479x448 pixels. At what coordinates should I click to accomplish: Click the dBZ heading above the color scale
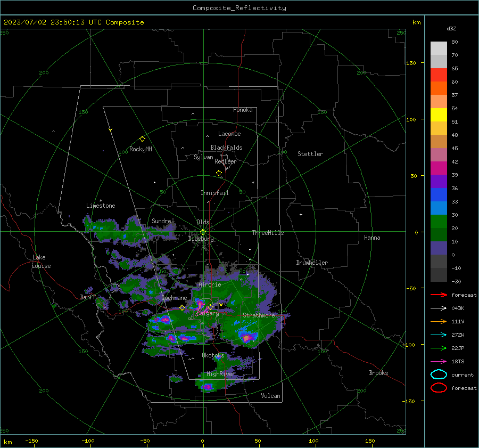451,28
